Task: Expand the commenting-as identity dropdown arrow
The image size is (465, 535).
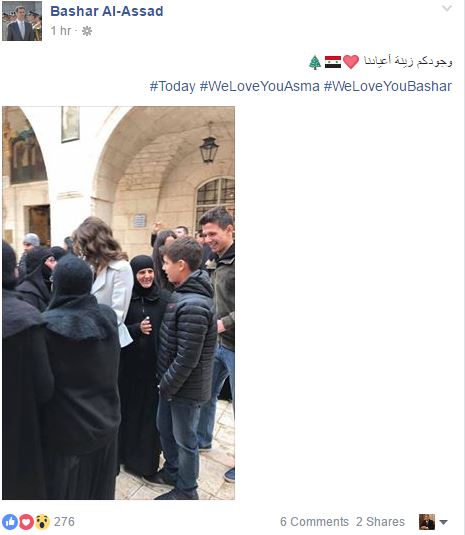Action: (x=443, y=522)
